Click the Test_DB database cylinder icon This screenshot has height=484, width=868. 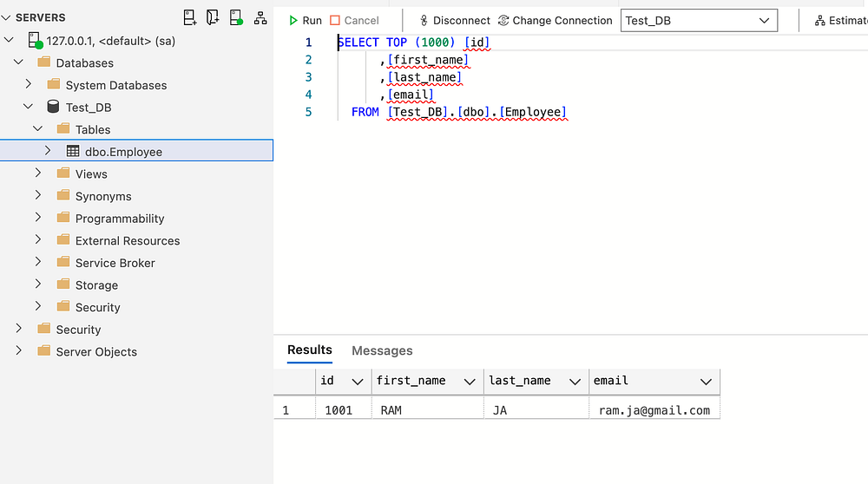pyautogui.click(x=53, y=107)
